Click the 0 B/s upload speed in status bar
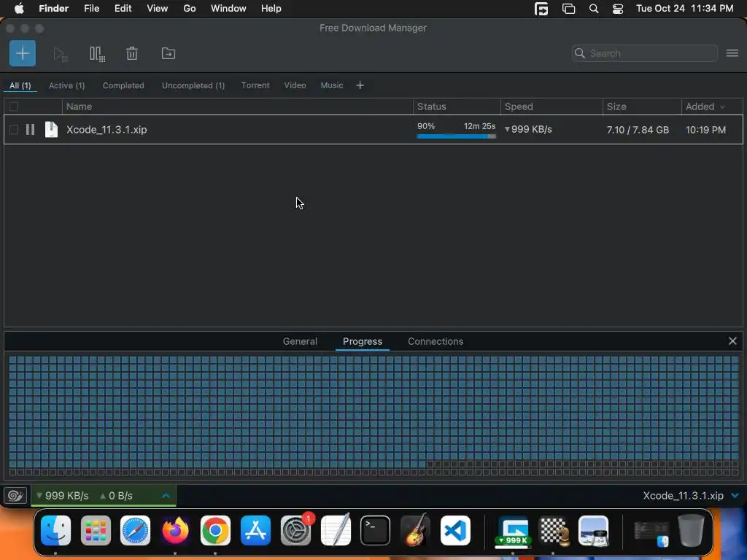The image size is (747, 560). tap(116, 496)
